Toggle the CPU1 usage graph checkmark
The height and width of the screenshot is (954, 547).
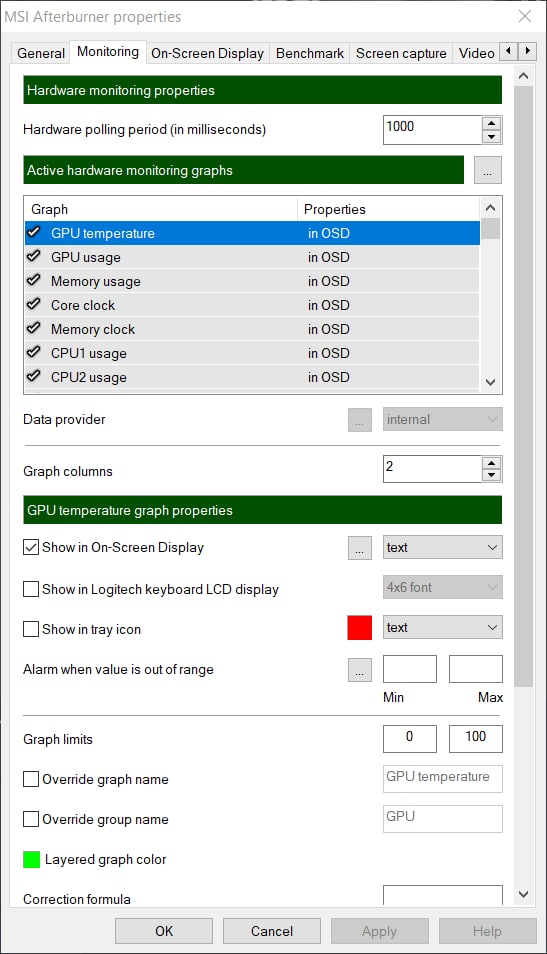point(34,352)
